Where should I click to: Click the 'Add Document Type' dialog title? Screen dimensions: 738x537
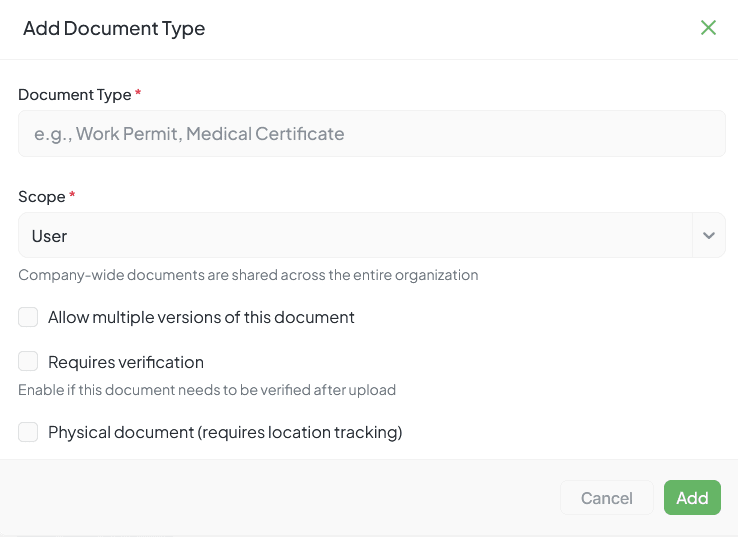pos(114,28)
